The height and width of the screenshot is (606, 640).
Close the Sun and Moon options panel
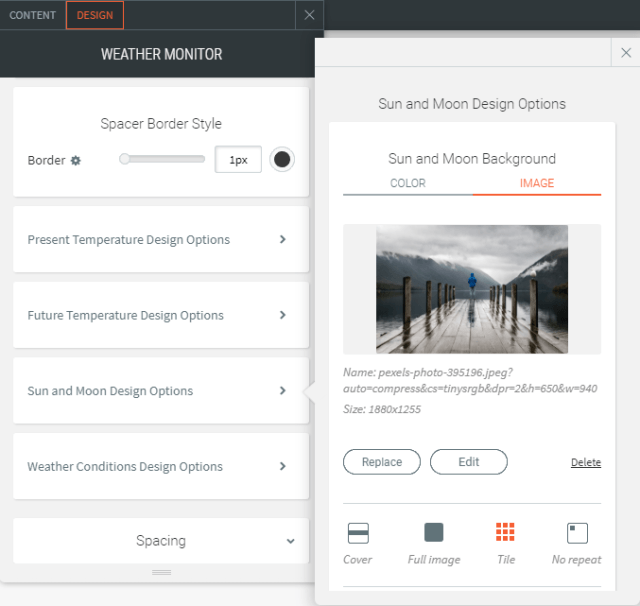coord(626,53)
